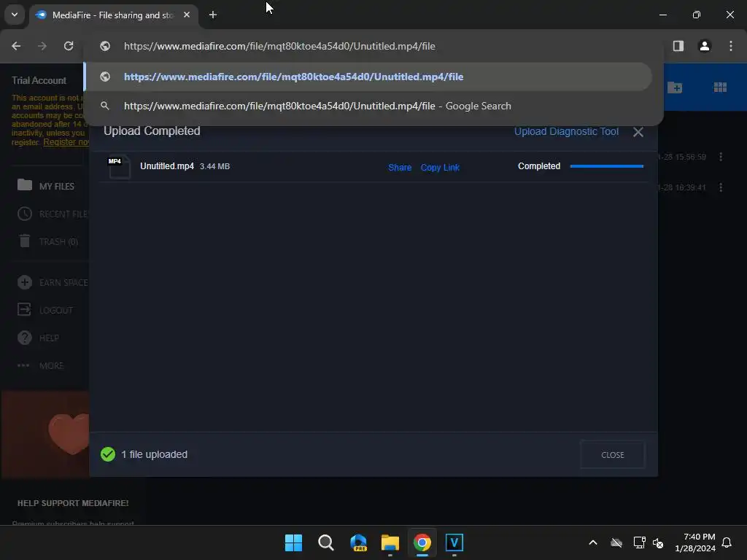Open the notification bell
This screenshot has height=560, width=747.
(x=727, y=542)
